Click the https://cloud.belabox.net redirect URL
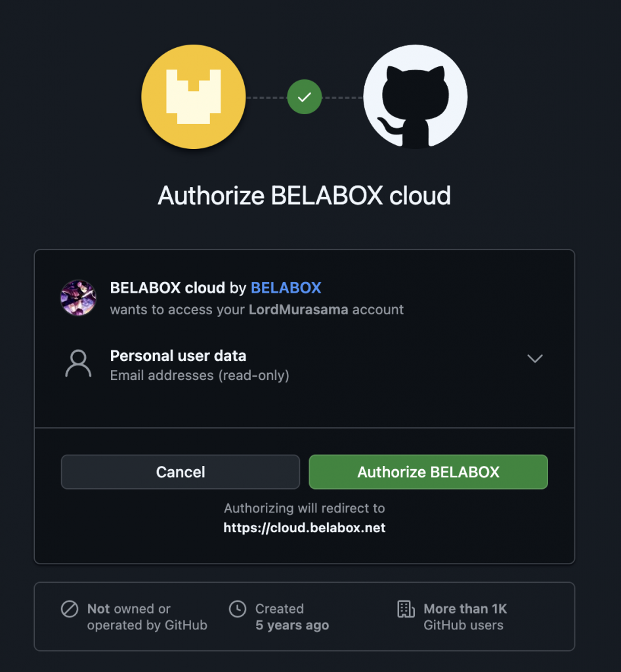This screenshot has height=672, width=621. point(304,528)
